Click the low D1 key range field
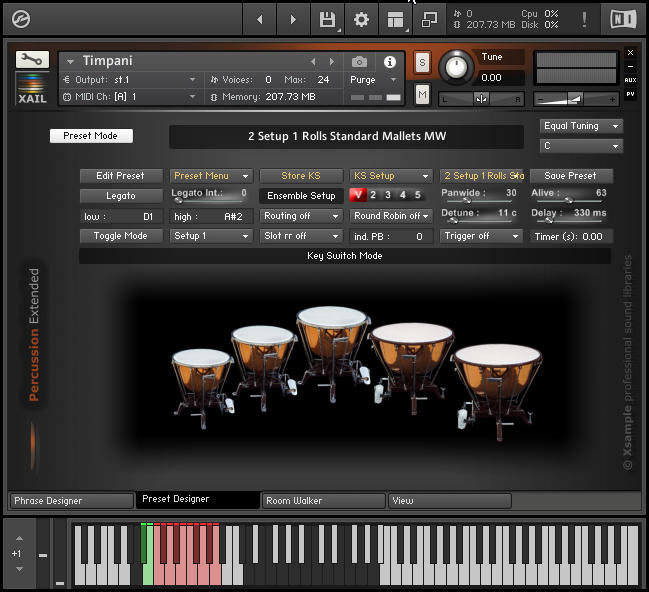 pyautogui.click(x=121, y=217)
